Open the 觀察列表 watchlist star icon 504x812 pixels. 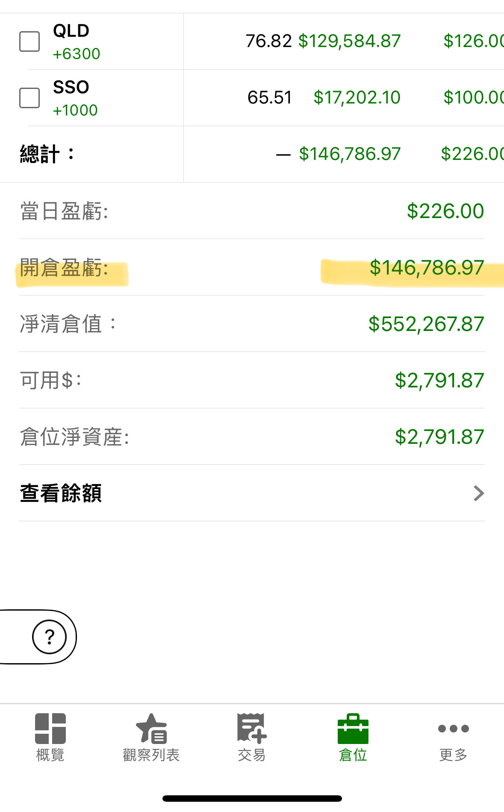(x=151, y=728)
